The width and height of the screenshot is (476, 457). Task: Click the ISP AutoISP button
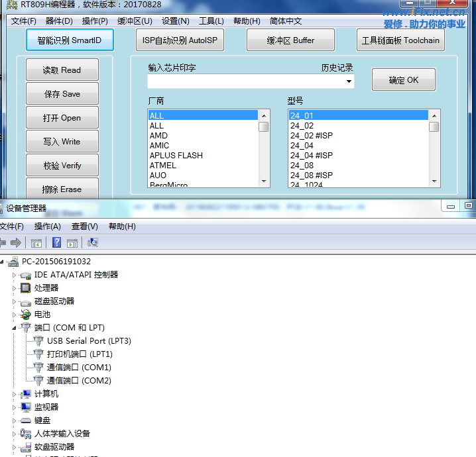click(180, 40)
